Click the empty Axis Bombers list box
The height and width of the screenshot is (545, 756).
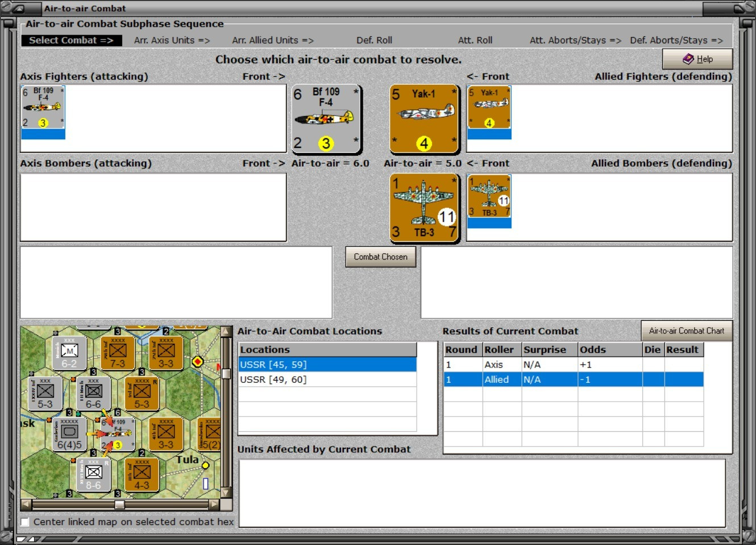coord(153,208)
